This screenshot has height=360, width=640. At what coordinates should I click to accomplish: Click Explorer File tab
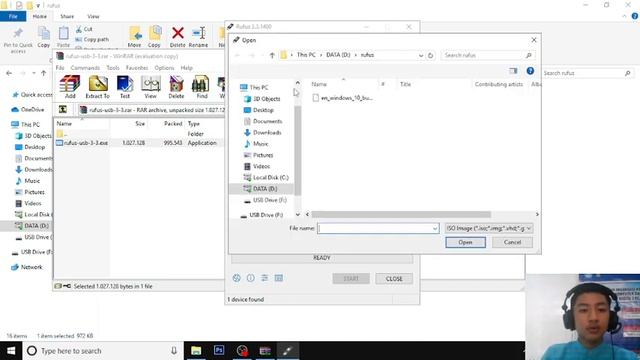tap(13, 16)
